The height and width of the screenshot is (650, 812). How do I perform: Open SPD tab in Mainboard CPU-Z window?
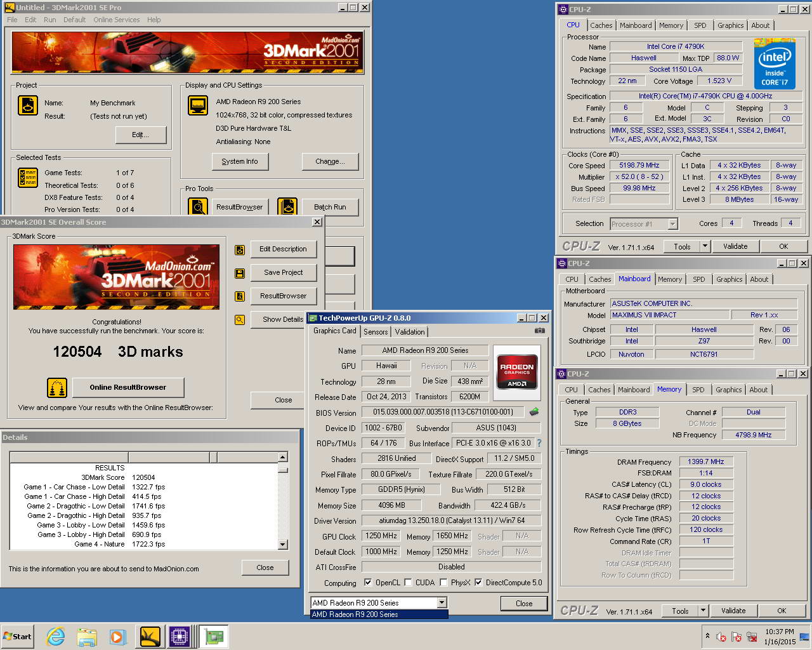tap(698, 279)
